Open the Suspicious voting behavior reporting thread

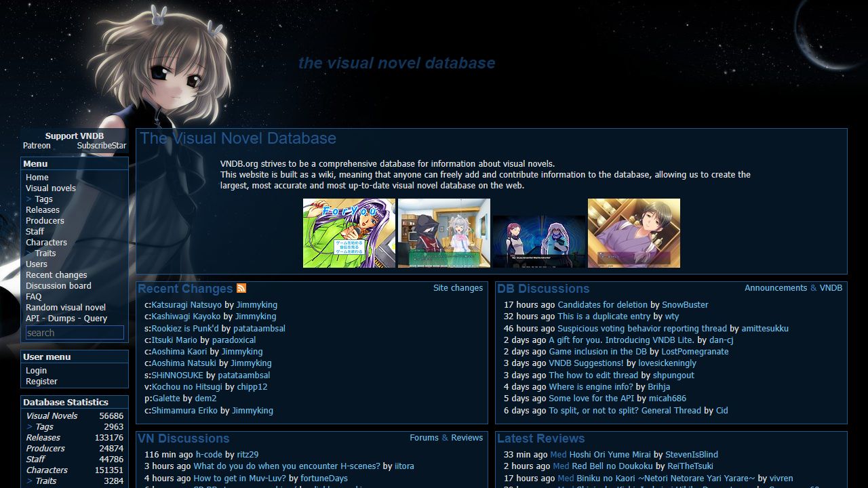pos(642,329)
